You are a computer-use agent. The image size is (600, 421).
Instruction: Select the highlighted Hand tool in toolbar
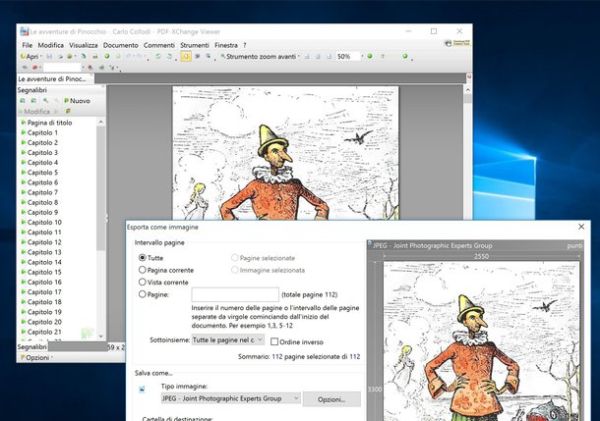186,57
